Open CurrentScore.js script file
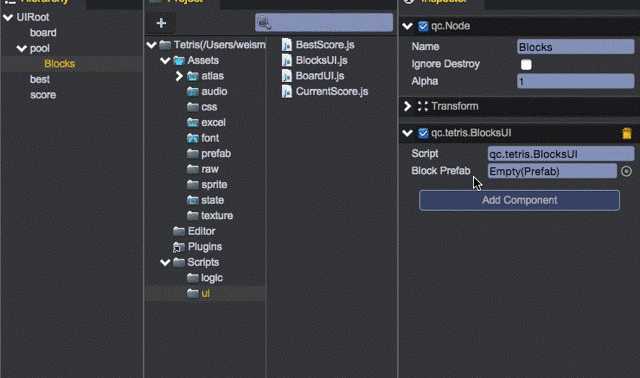 (325, 91)
